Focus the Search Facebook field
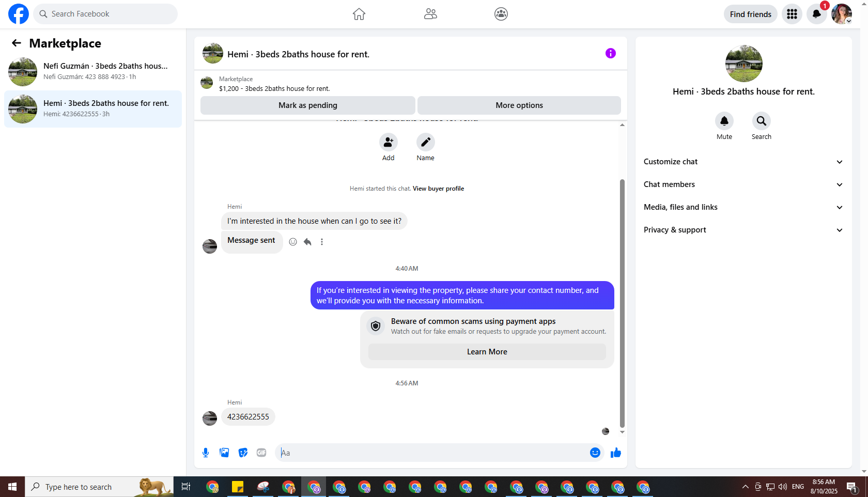The image size is (868, 497). click(105, 14)
